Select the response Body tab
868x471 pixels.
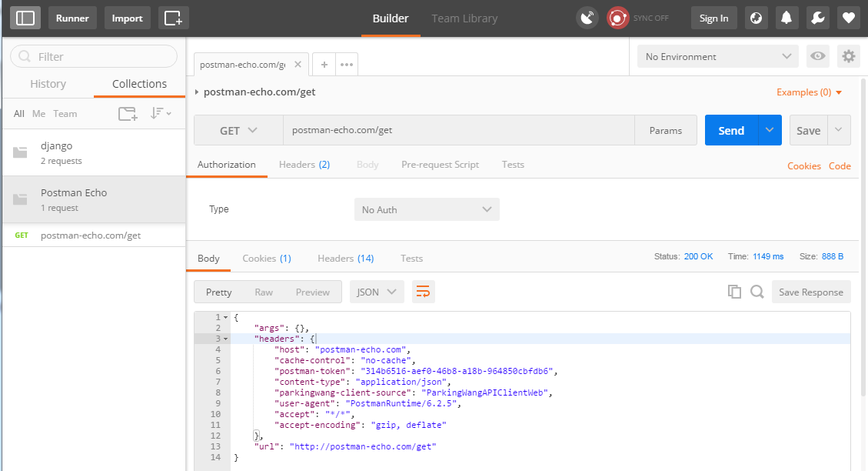click(208, 259)
